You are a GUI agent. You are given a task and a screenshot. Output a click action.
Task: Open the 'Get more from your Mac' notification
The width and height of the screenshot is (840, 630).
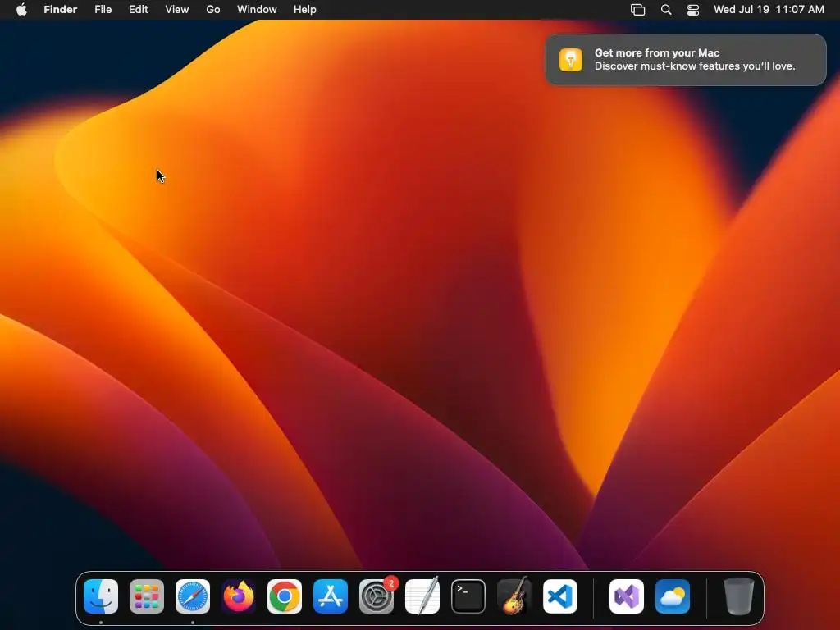pyautogui.click(x=686, y=59)
